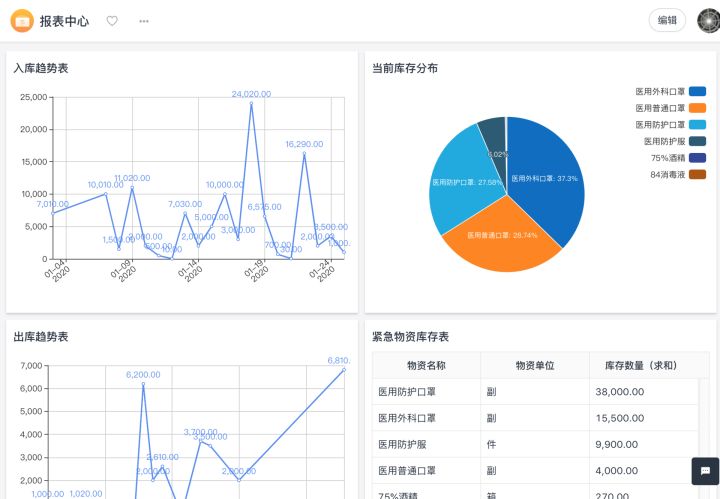Click the 7,030.00 data point
Image resolution: width=720 pixels, height=499 pixels.
coord(185,213)
